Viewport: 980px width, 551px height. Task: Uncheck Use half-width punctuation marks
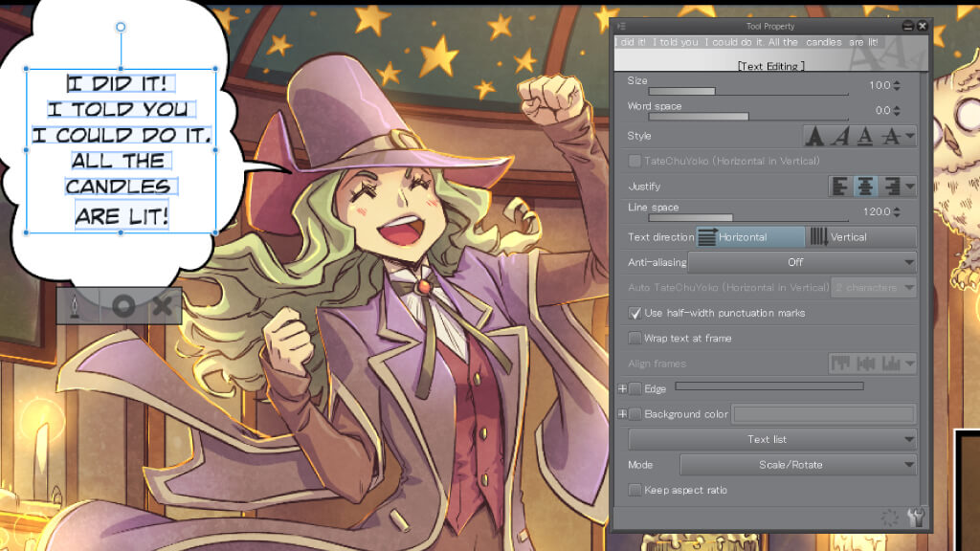pyautogui.click(x=635, y=313)
